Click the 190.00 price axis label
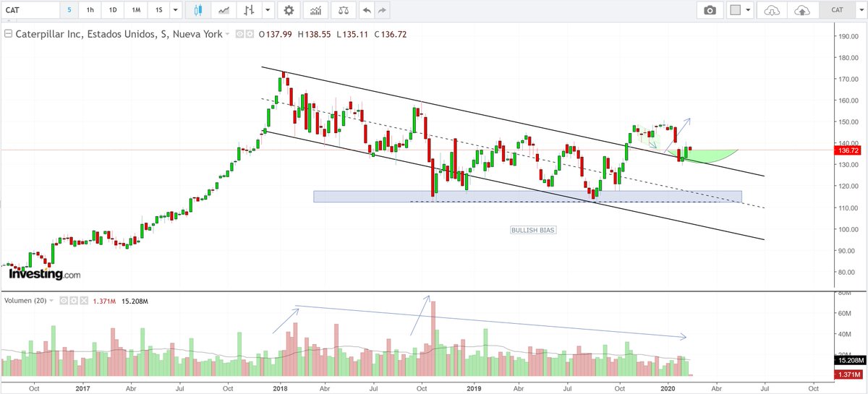Screen dimensions: 868x394 pyautogui.click(x=847, y=36)
